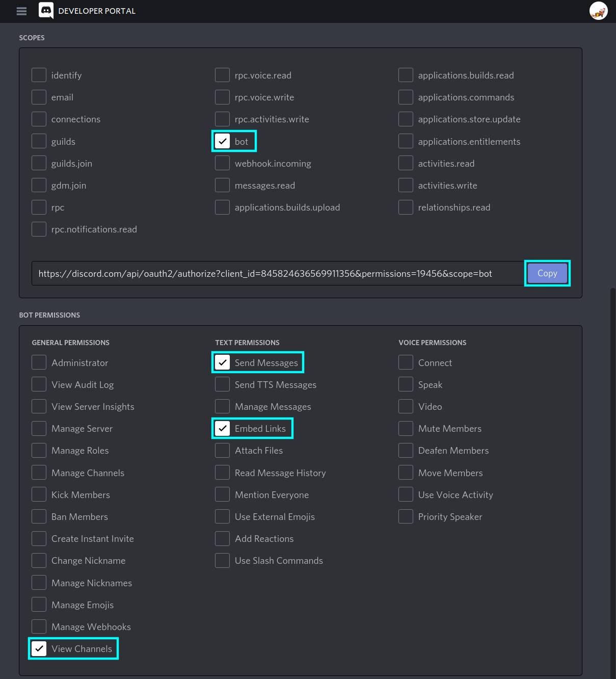The image size is (616, 679).
Task: Enable Manage Server permission
Action: click(39, 428)
